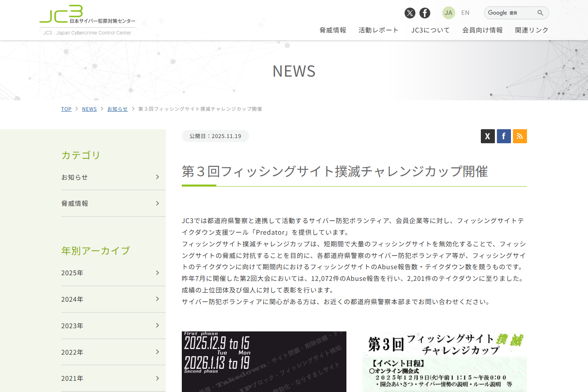Open the 2023年 archive entry
This screenshot has width=588, height=392.
pos(72,326)
